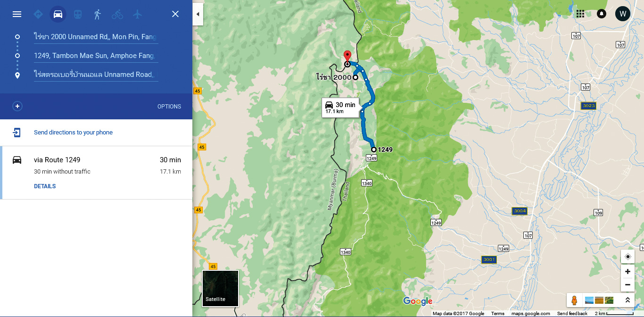The width and height of the screenshot is (644, 317).
Task: Collapse the side panel arrow
Action: [198, 14]
